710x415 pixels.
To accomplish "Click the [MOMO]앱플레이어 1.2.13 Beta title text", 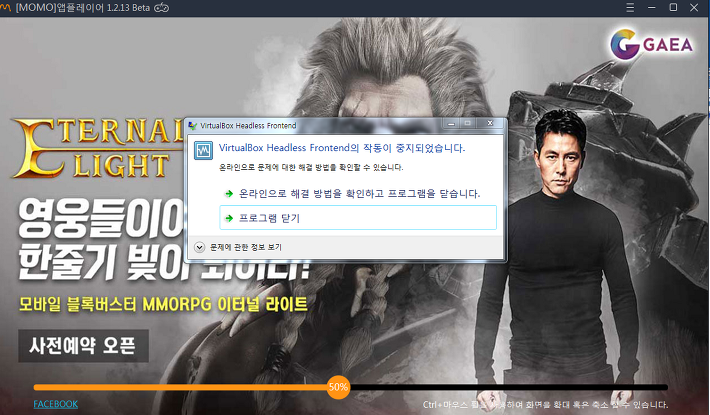I will (x=83, y=8).
